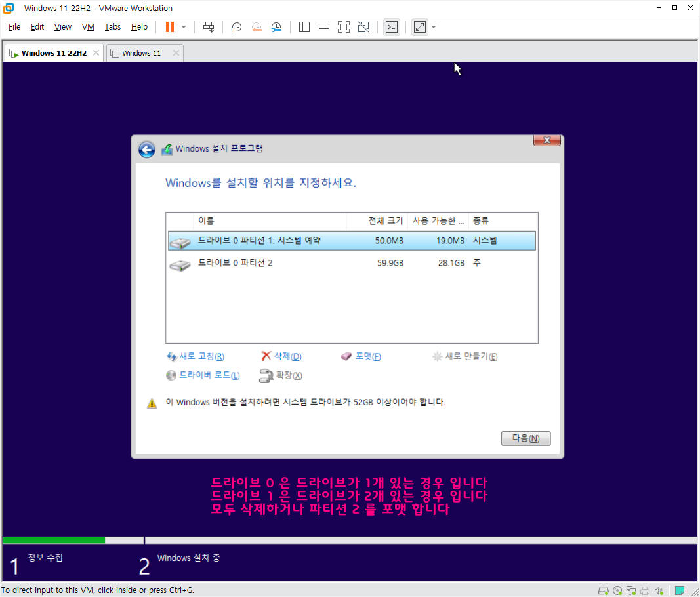Open the console view icon
The height and width of the screenshot is (597, 700).
pyautogui.click(x=392, y=27)
